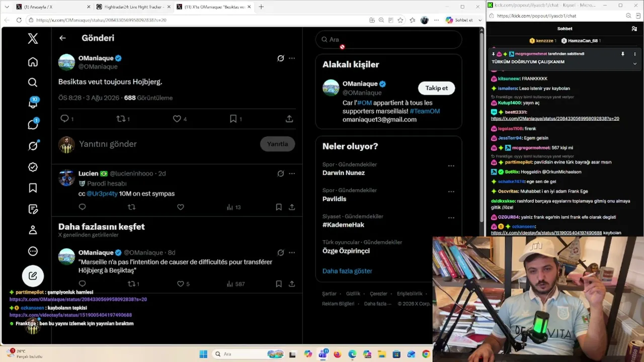Click Grok icon on main Besiktas post
644x362 pixels.
tap(281, 58)
